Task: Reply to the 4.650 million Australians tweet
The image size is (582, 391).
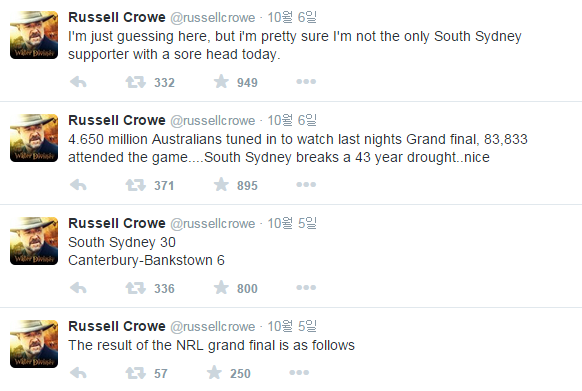Action: (78, 185)
